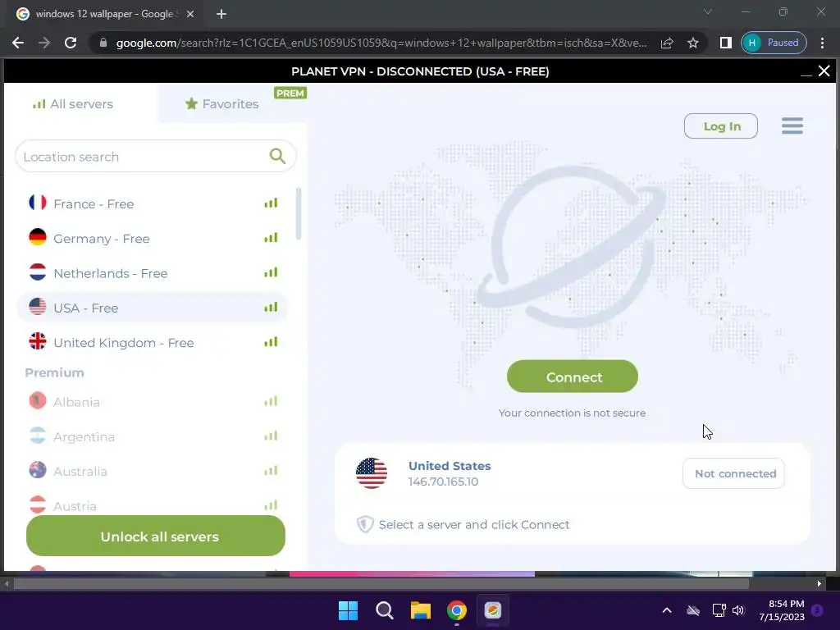Open clock and date in taskbar
The image size is (840, 630).
pyautogui.click(x=782, y=610)
